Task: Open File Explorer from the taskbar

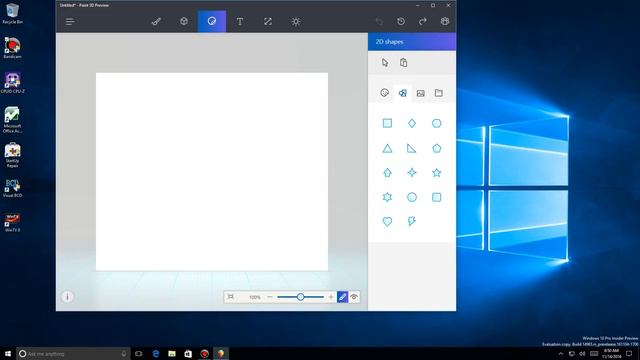Action: click(172, 353)
